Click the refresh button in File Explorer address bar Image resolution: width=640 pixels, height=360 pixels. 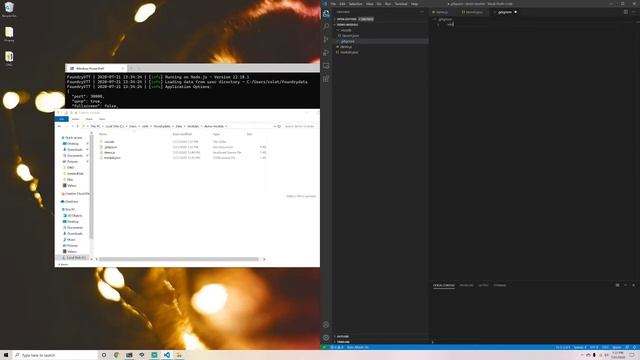[279, 127]
